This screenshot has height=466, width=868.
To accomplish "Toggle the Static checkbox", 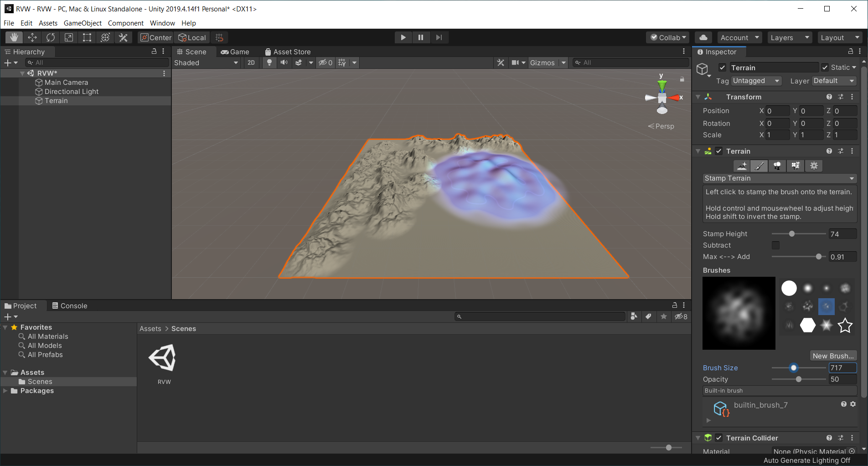I will (825, 67).
